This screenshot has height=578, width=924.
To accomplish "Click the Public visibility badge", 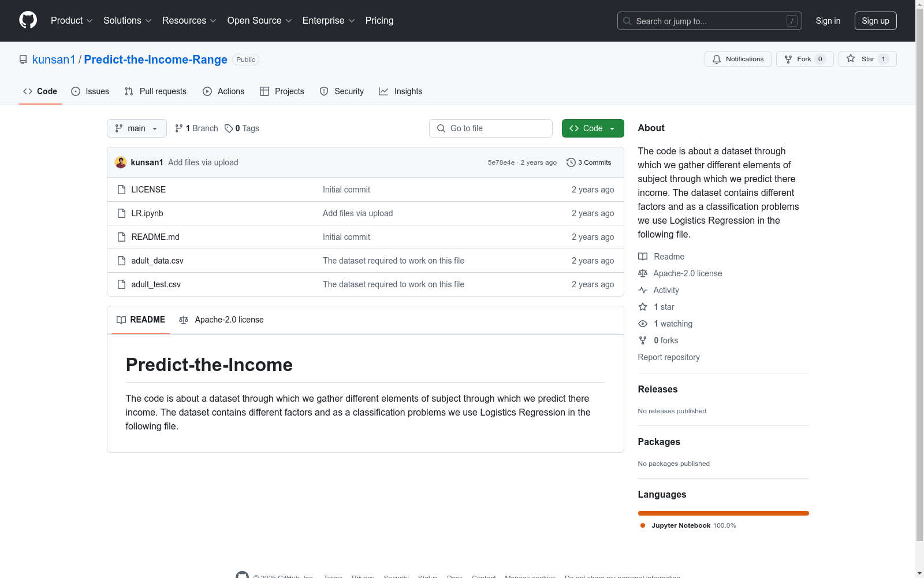I will tap(245, 60).
